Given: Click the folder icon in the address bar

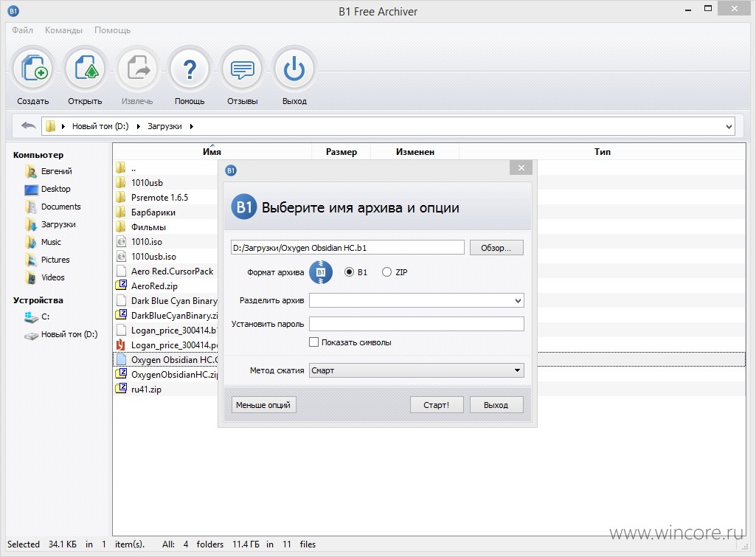Looking at the screenshot, I should pyautogui.click(x=50, y=126).
